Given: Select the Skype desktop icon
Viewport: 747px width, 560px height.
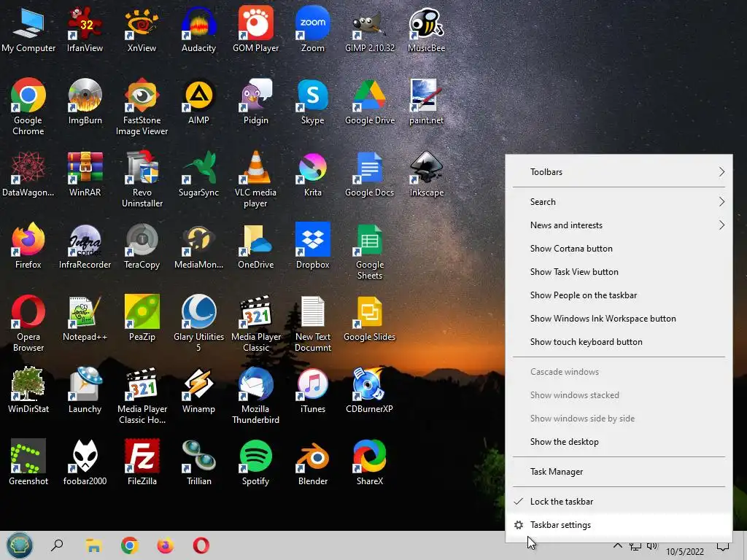Looking at the screenshot, I should pos(312,102).
